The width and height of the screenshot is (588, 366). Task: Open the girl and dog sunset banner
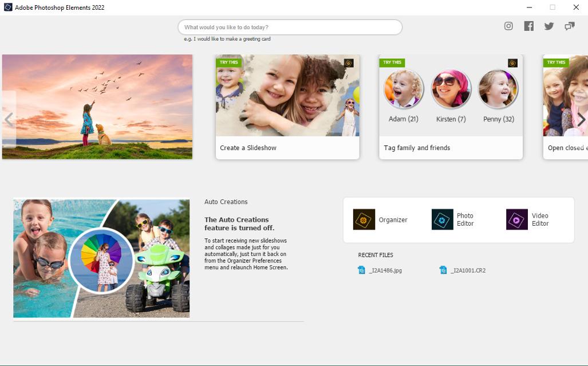pos(97,107)
